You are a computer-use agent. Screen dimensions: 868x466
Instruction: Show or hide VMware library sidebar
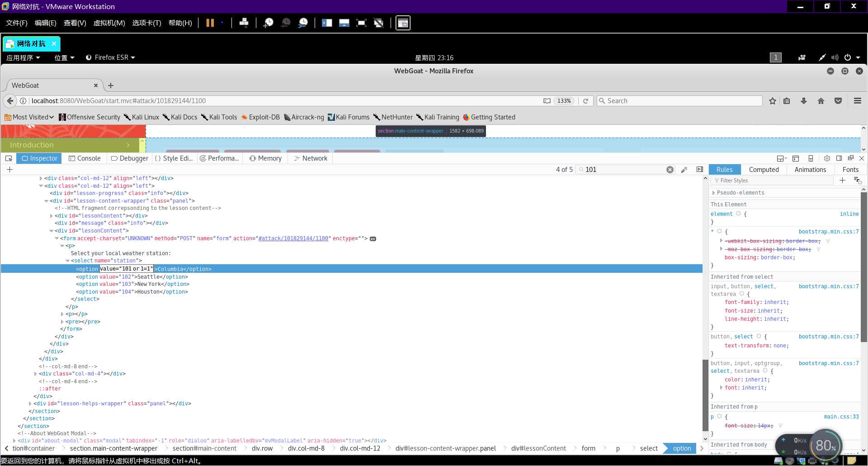(327, 23)
